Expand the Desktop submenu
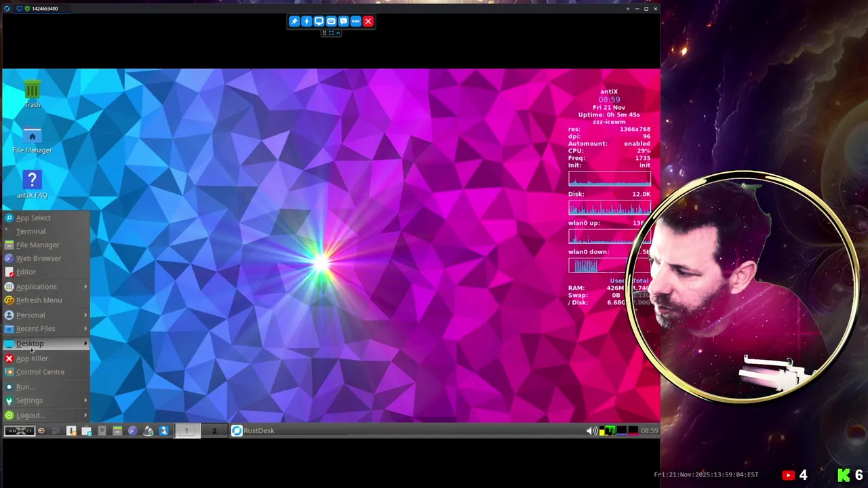Viewport: 868px width, 488px height. [x=45, y=344]
